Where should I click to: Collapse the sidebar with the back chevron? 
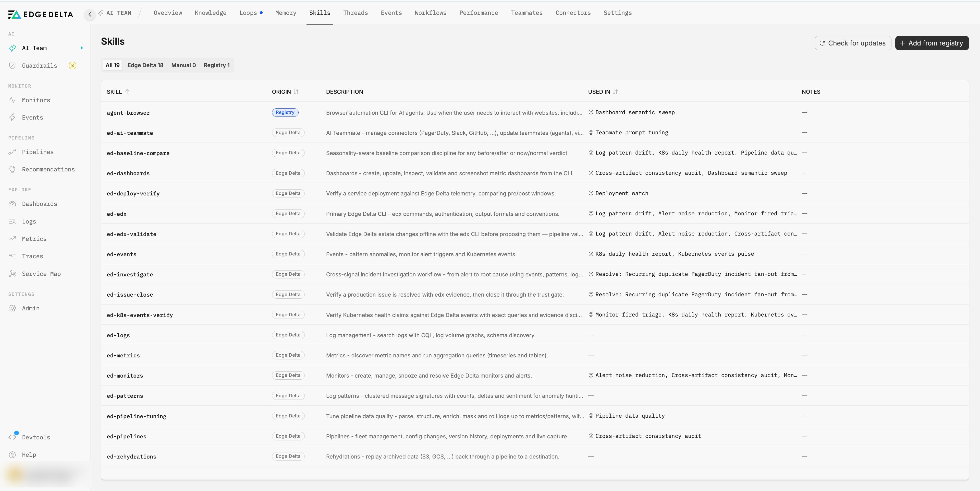(90, 15)
